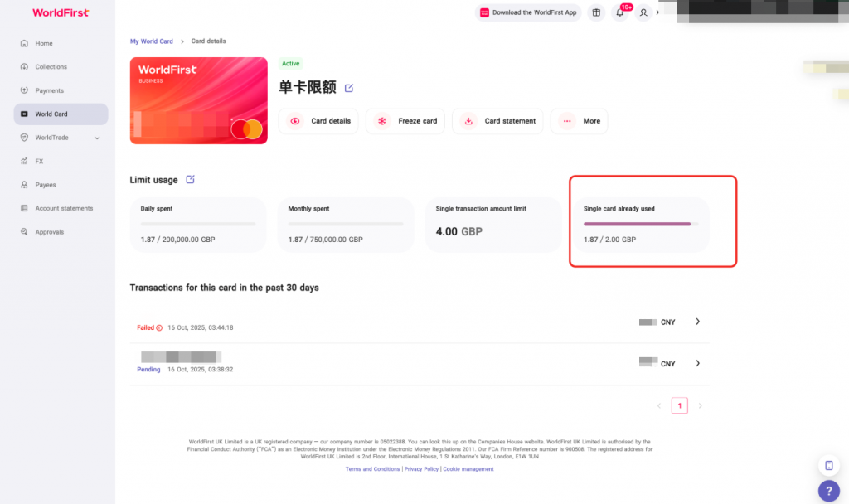Edit Limit usage settings icon

tap(190, 179)
